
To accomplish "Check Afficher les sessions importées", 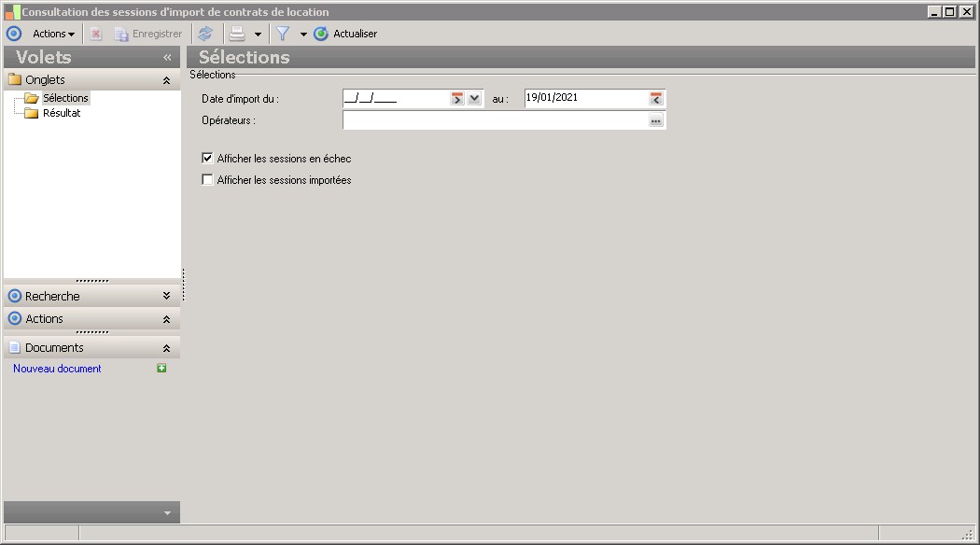I will 207,179.
